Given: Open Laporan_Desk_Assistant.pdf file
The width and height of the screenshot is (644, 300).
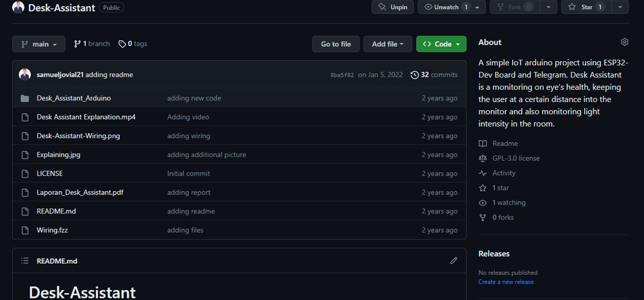Looking at the screenshot, I should point(80,192).
